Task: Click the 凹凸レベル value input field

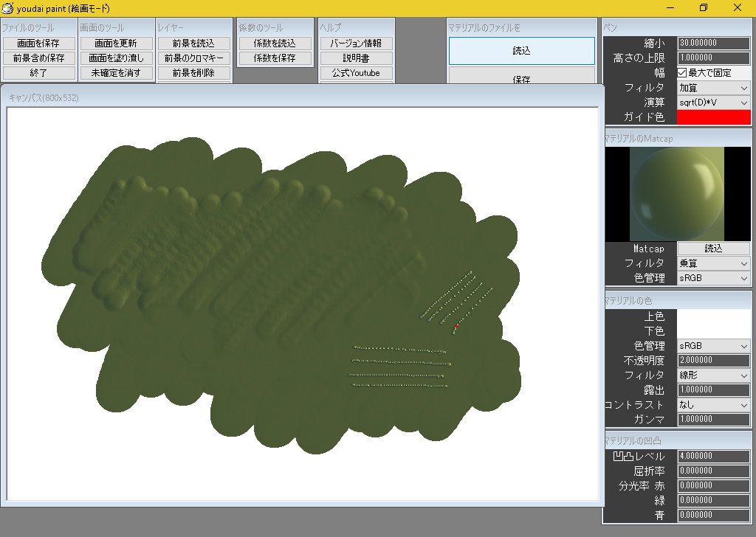Action: pyautogui.click(x=712, y=456)
